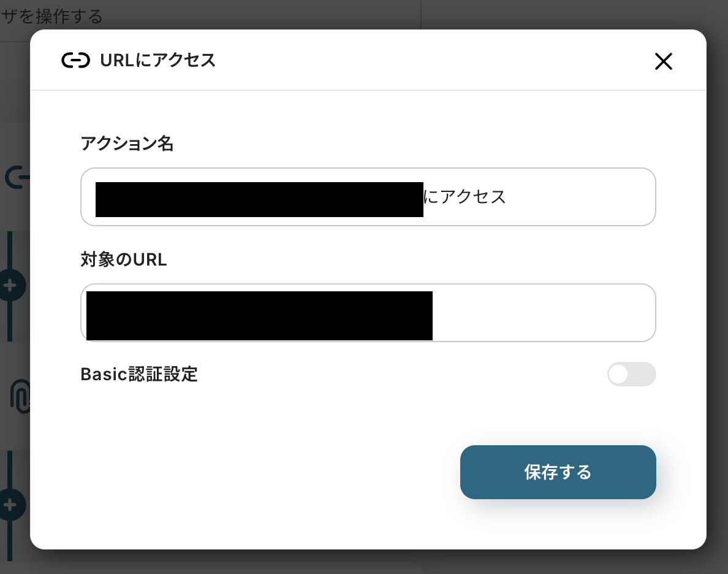Focus the 対象のURL input field

pyautogui.click(x=368, y=313)
